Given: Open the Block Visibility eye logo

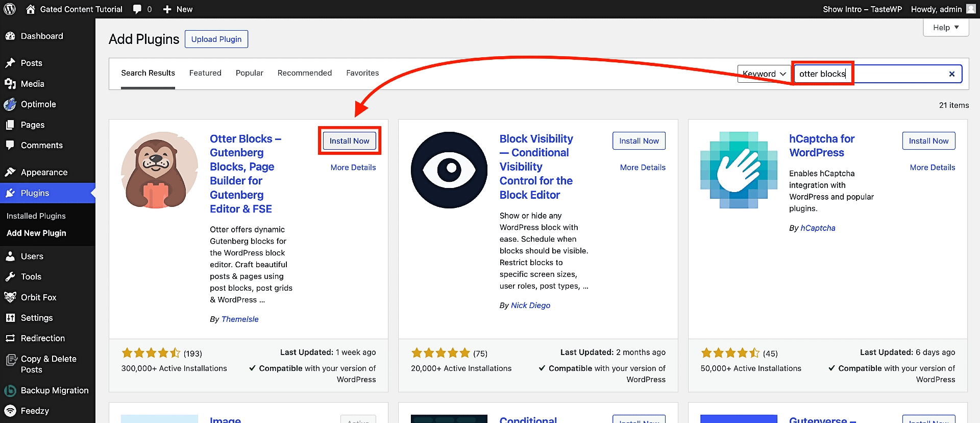Looking at the screenshot, I should (449, 170).
